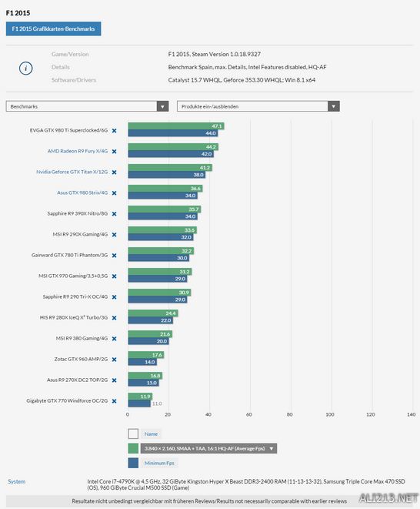Click the 17.6 bar for Zotac GTX 960
This screenshot has height=509, width=420.
tap(146, 355)
